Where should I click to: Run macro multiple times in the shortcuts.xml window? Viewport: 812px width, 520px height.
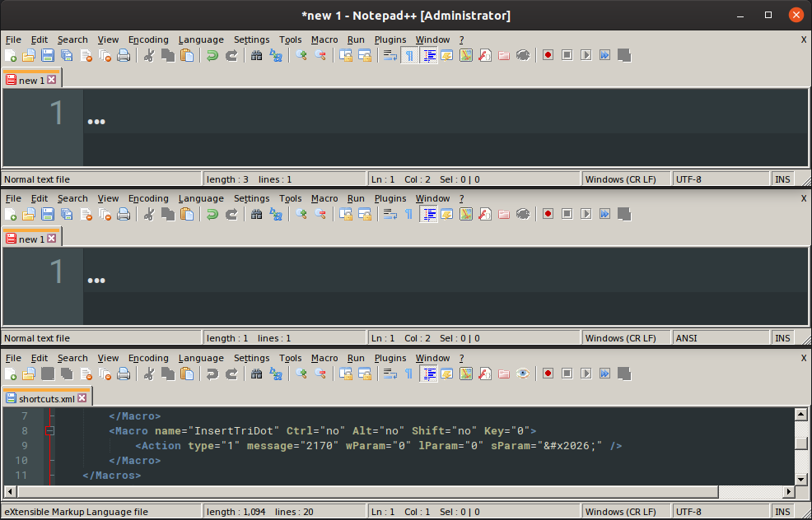[604, 374]
